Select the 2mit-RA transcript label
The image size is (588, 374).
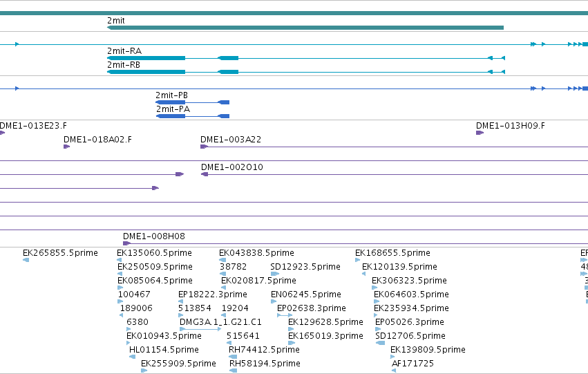124,51
